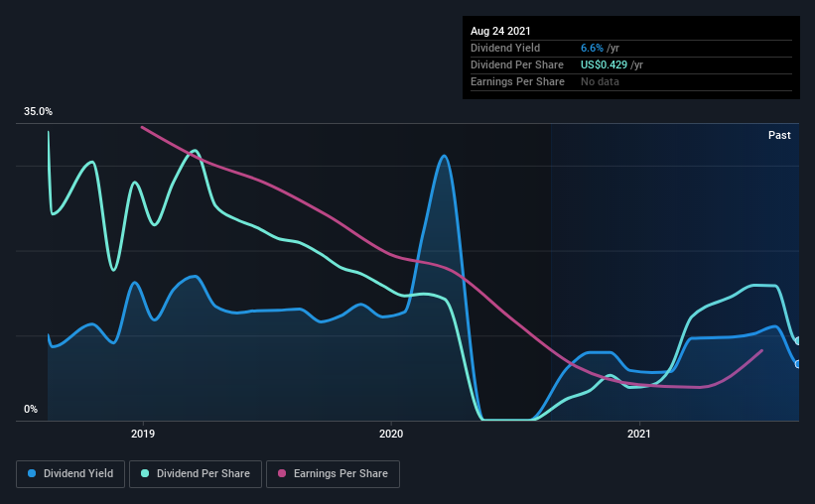The width and height of the screenshot is (815, 504).
Task: Click the Earnings Per Share tooltip row
Action: point(631,81)
